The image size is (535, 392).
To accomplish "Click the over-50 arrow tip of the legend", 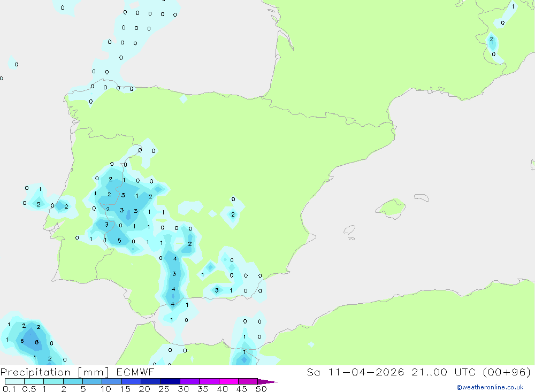I will tap(267, 382).
